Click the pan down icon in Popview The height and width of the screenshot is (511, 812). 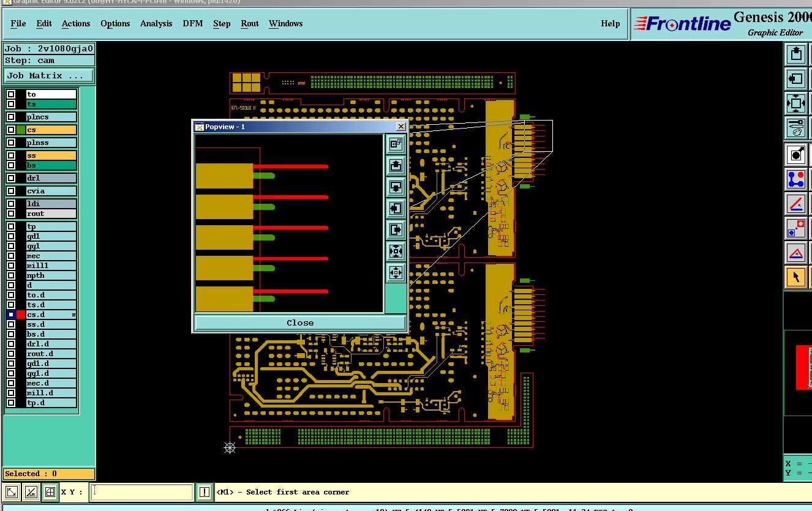pyautogui.click(x=396, y=187)
